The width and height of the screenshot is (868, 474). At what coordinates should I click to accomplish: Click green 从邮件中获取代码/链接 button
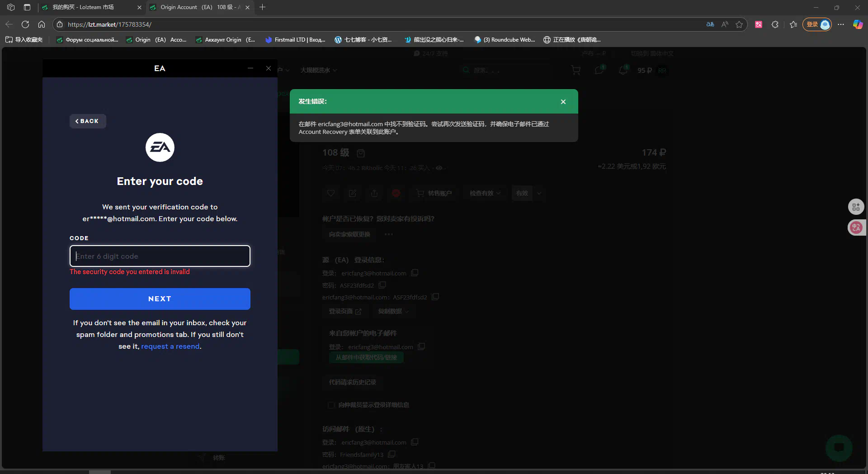(366, 357)
